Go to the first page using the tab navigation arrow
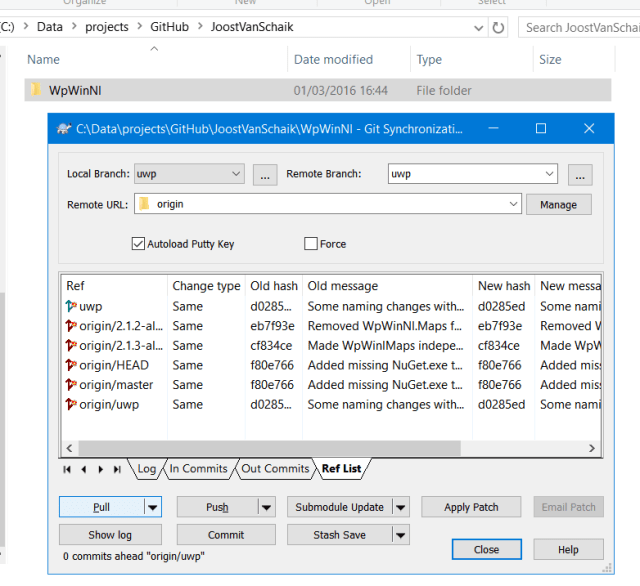This screenshot has height=586, width=640. click(67, 468)
